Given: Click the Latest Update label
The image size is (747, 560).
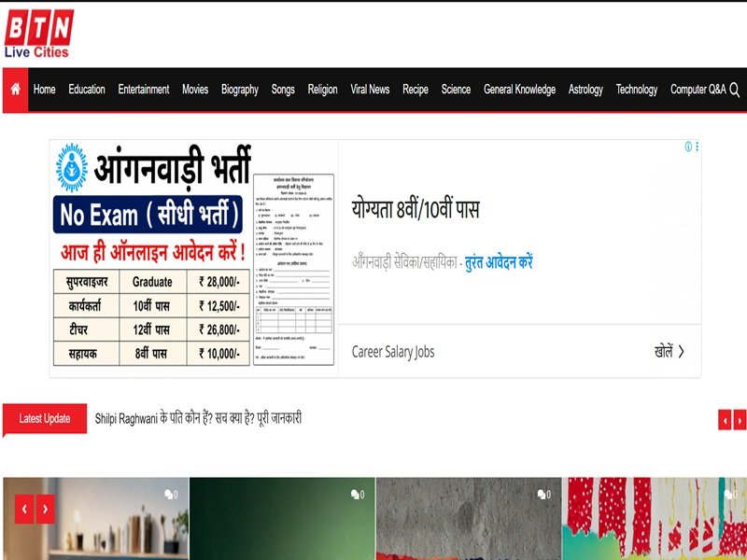Looking at the screenshot, I should click(45, 418).
